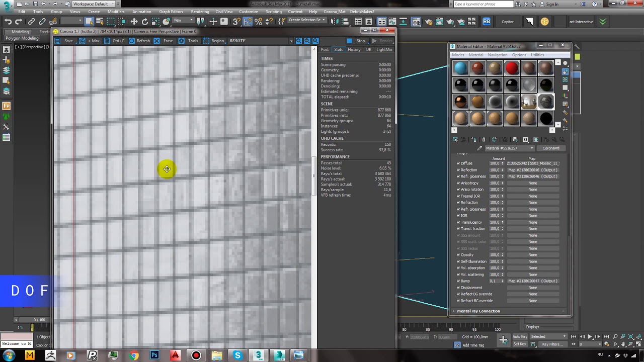Switch to the LightMix tab

(x=384, y=50)
